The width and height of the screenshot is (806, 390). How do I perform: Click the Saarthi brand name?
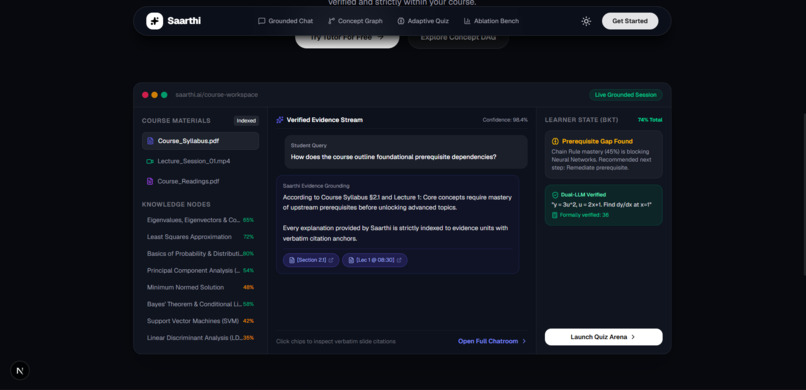[x=184, y=21]
